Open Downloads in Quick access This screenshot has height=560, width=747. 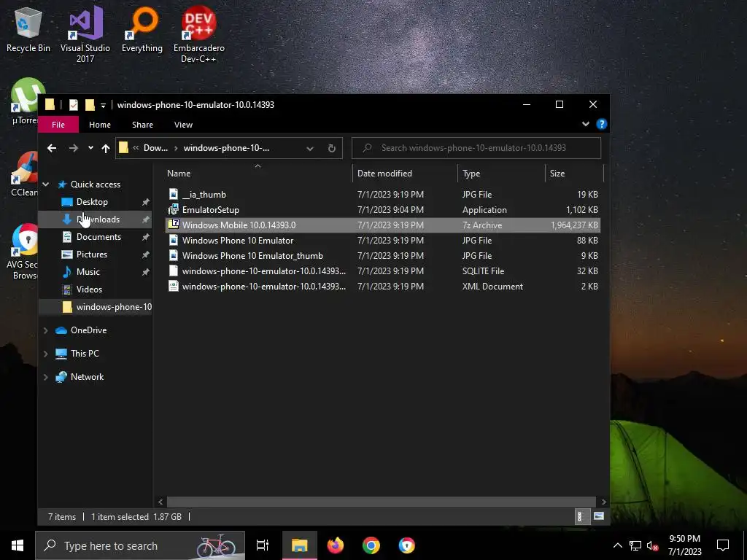tap(98, 219)
